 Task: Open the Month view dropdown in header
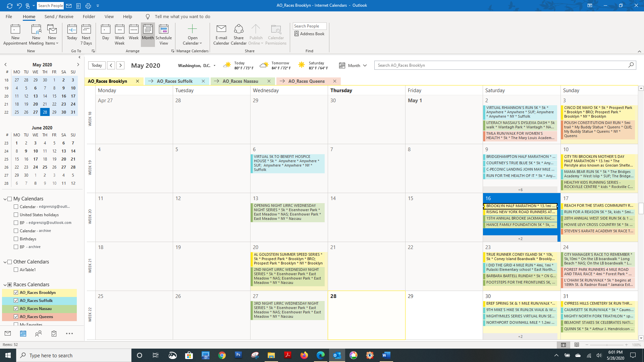coord(353,65)
